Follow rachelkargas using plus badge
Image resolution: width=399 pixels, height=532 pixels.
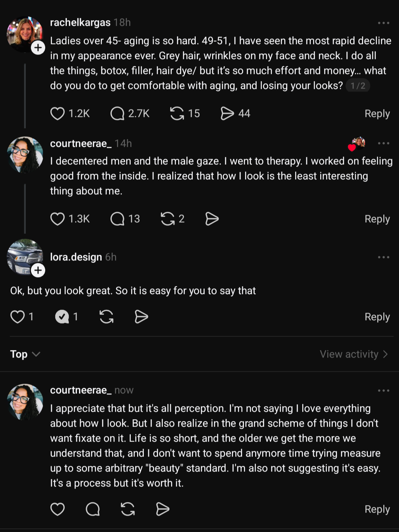[x=38, y=47]
